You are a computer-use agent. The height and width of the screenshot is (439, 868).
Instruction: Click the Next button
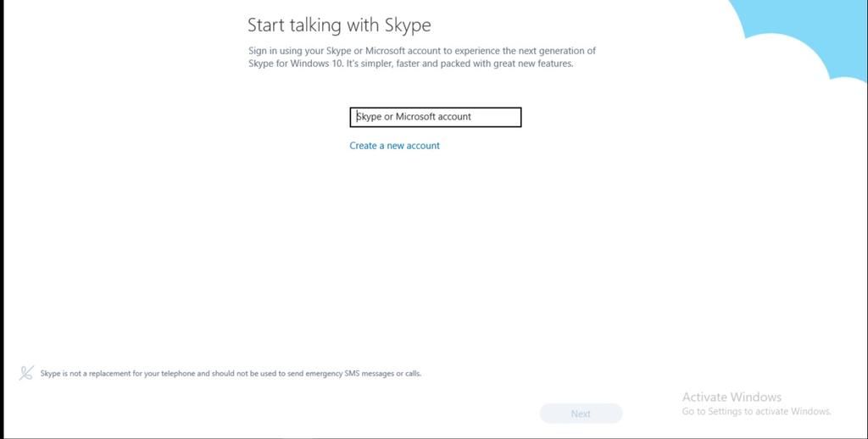[581, 414]
